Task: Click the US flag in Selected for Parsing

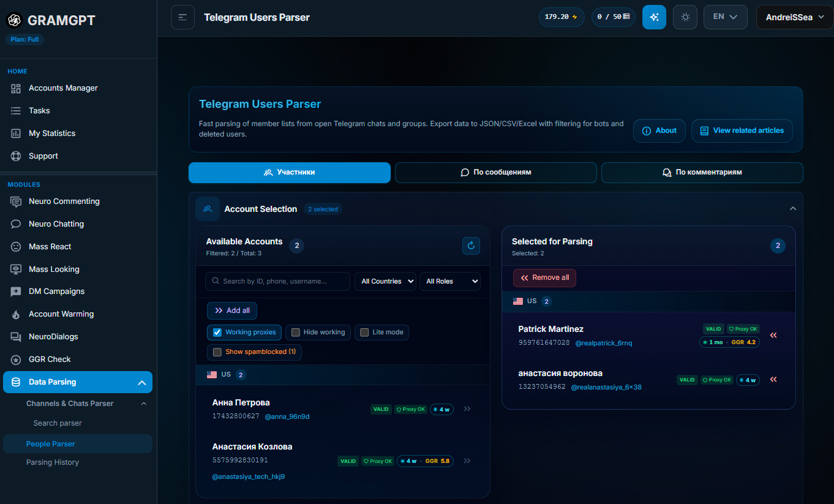Action: click(x=518, y=301)
